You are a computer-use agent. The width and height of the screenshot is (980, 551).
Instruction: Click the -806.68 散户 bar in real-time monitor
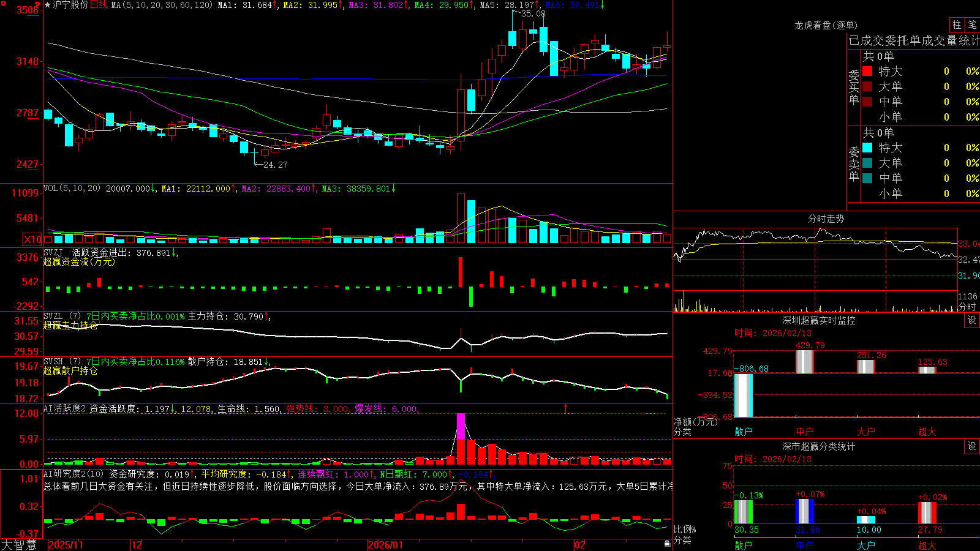click(744, 395)
